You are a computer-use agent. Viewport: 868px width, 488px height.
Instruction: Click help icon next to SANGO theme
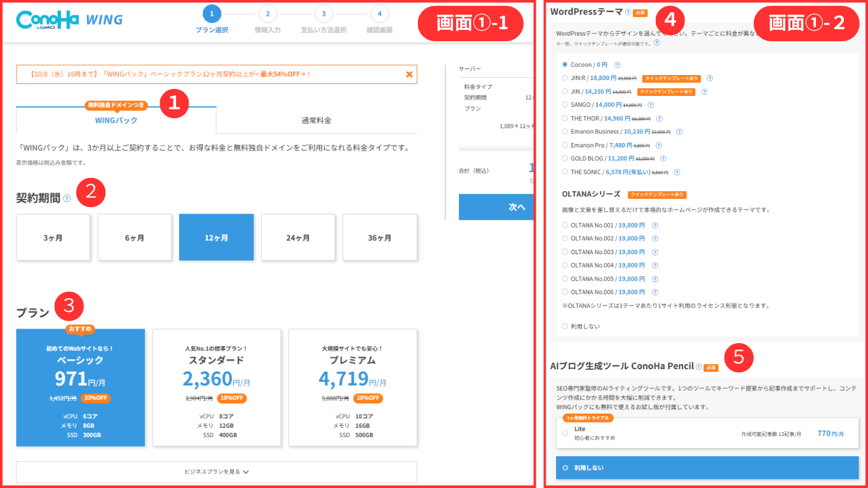pos(651,105)
